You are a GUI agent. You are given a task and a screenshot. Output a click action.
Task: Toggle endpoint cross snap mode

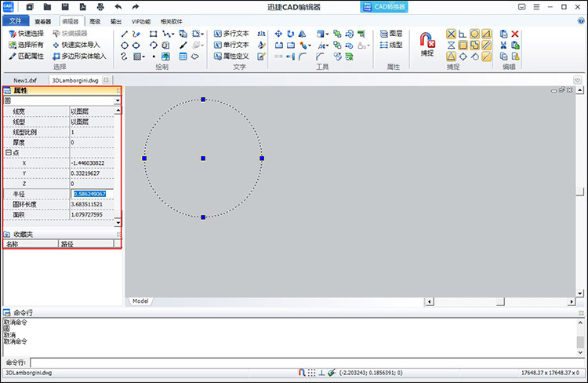(451, 35)
